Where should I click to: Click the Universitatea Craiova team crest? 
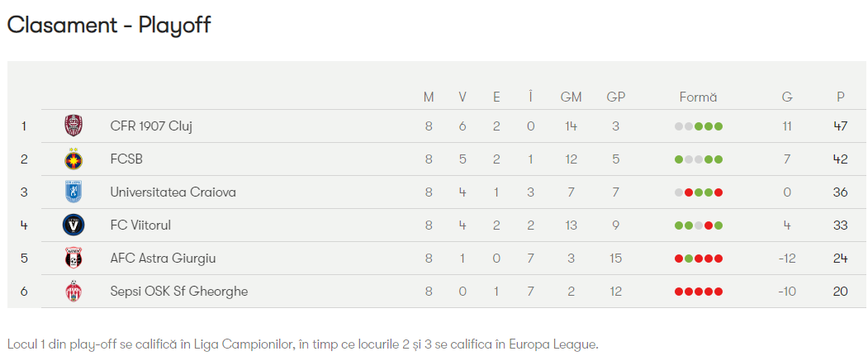74,192
